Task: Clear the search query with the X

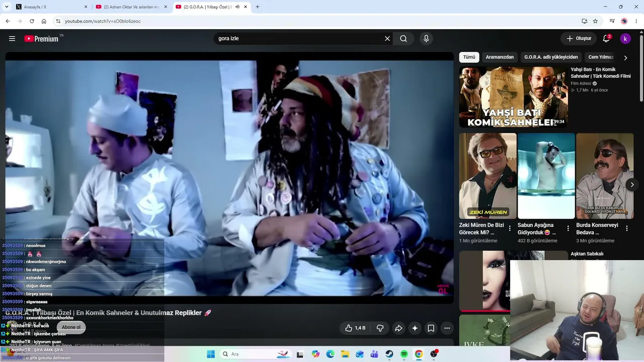Action: 387,39
